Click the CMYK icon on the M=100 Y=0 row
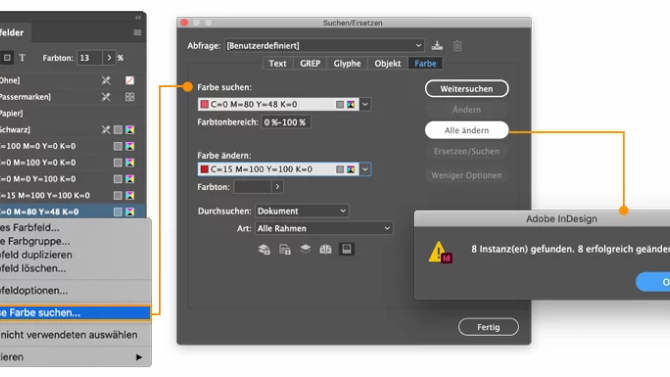The height and width of the screenshot is (377, 670). coord(129,162)
